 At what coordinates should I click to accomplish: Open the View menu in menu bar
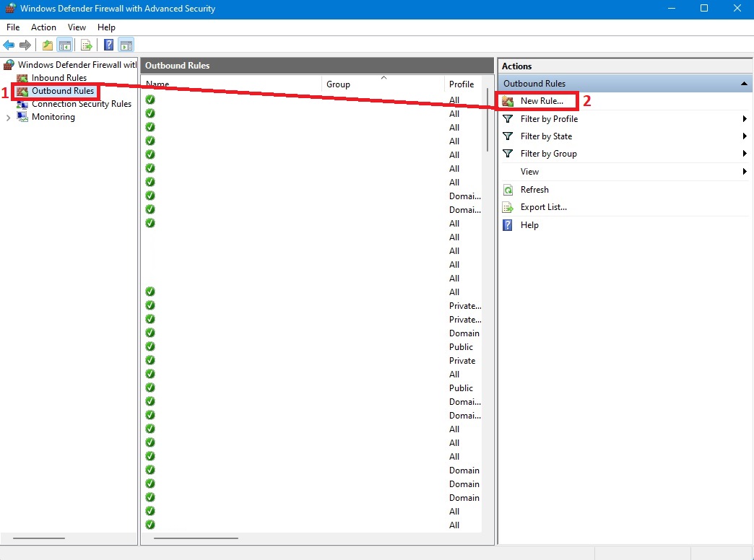(77, 27)
